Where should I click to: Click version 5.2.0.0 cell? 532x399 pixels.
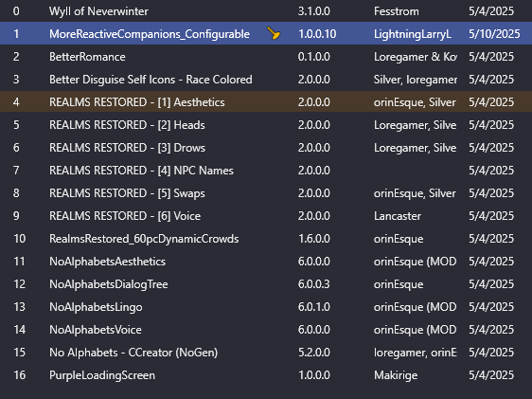pyautogui.click(x=314, y=353)
